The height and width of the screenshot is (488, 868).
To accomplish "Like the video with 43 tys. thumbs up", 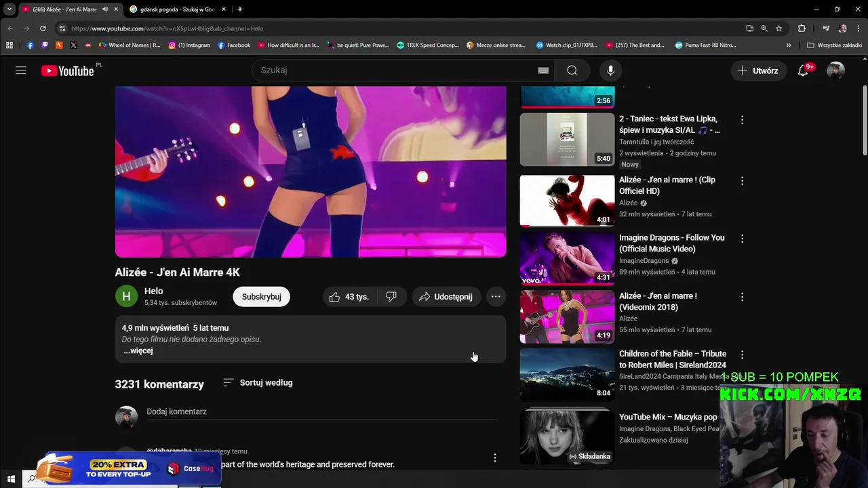I will point(349,296).
